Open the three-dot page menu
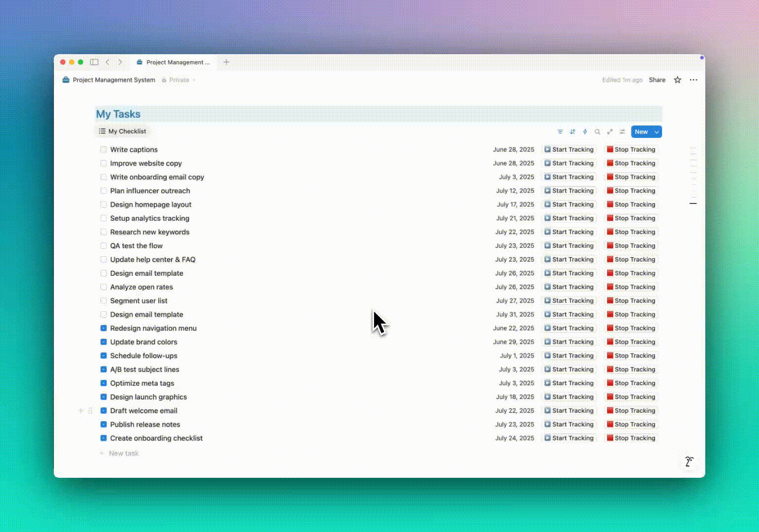 [x=693, y=80]
